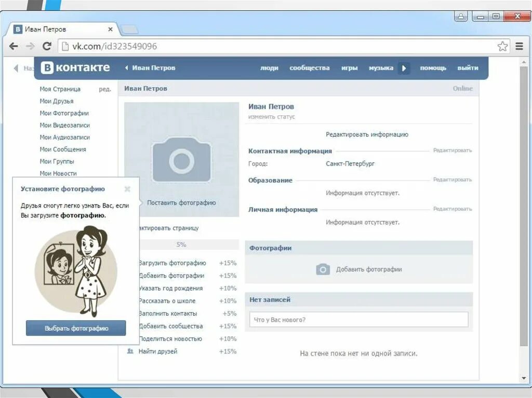Click the browser back arrow
The width and height of the screenshot is (532, 398).
coord(14,46)
